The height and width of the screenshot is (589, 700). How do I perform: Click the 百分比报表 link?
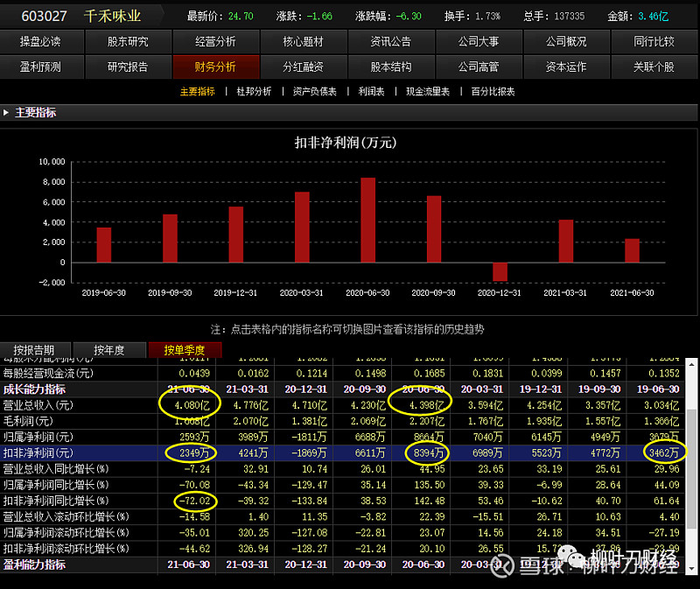tap(493, 92)
